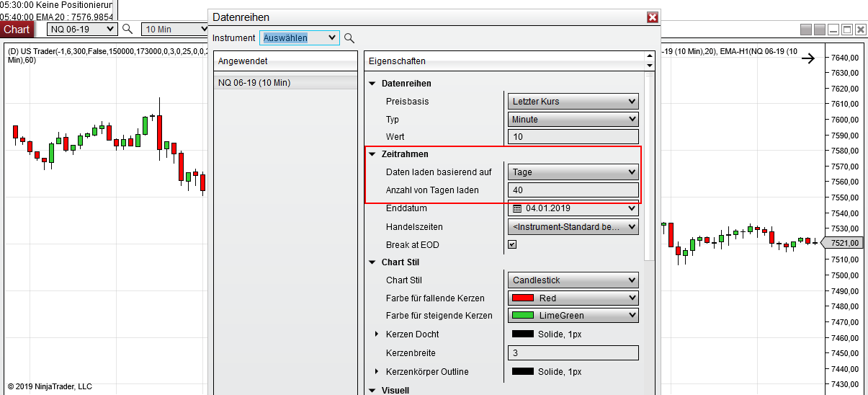Maximize the chart window
Image resolution: width=868 pixels, height=395 pixels.
pos(848,30)
